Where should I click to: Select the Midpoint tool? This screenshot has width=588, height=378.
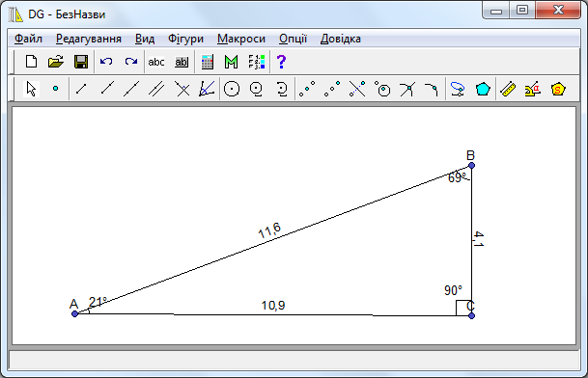pyautogui.click(x=307, y=89)
